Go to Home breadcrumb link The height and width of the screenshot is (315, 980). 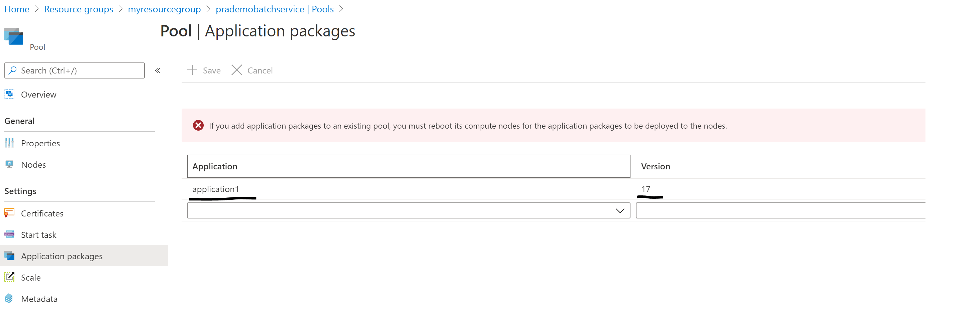[17, 9]
